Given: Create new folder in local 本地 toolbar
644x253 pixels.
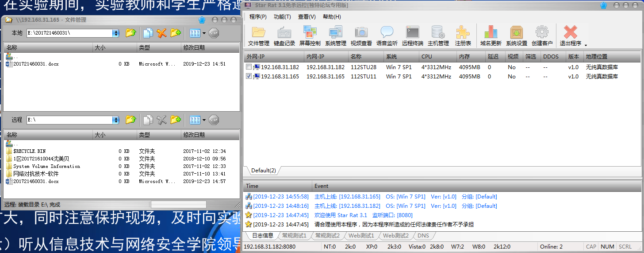Looking at the screenshot, I should tap(176, 33).
